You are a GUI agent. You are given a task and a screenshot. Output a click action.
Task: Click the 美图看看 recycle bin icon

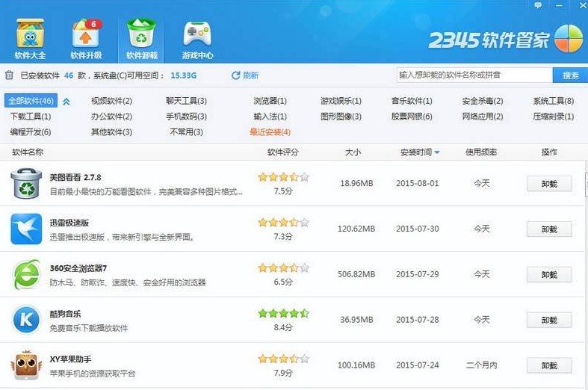click(x=26, y=183)
